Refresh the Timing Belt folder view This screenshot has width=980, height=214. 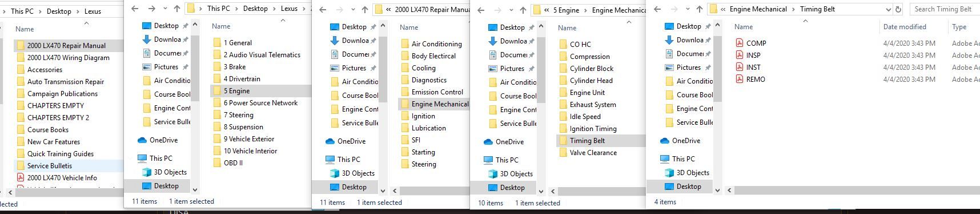coord(898,9)
